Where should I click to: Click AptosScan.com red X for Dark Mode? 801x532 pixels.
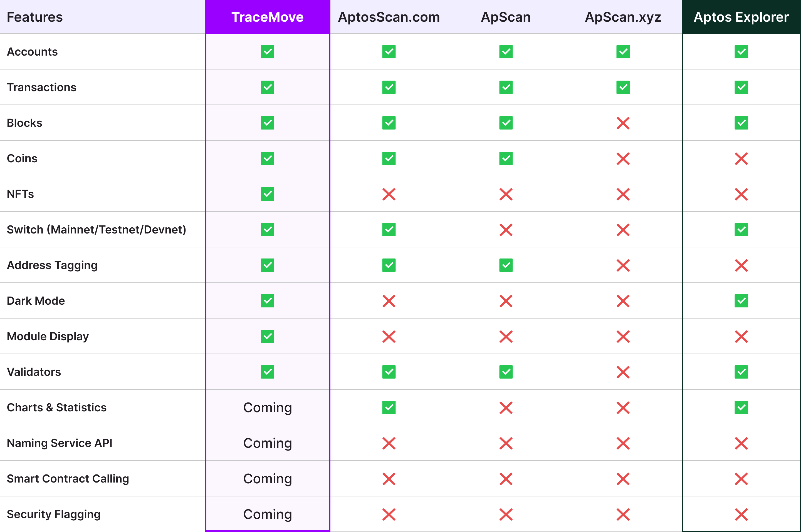pos(389,301)
